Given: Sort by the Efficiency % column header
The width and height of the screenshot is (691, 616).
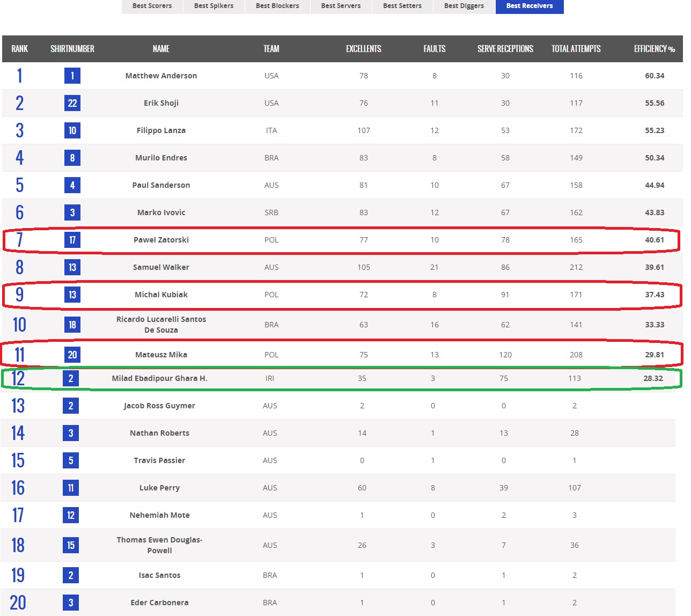Looking at the screenshot, I should [x=654, y=49].
